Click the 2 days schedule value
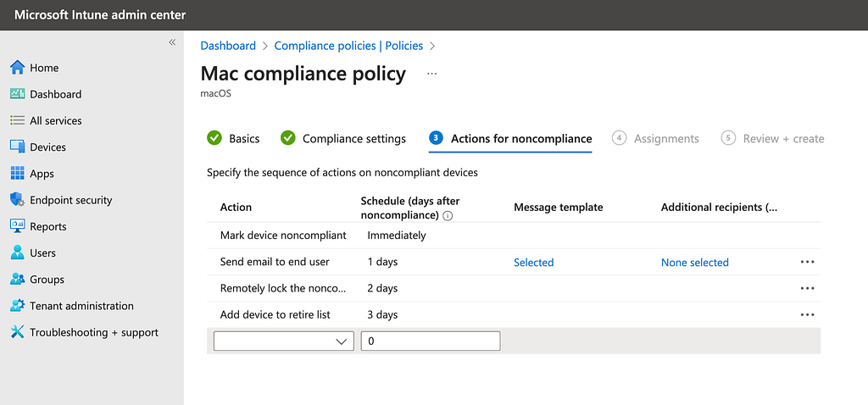The image size is (868, 405). coord(382,288)
